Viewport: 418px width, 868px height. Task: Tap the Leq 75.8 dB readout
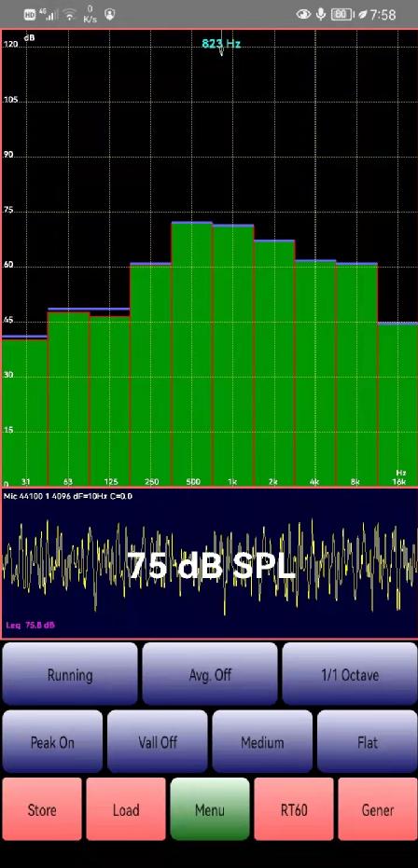point(31,625)
